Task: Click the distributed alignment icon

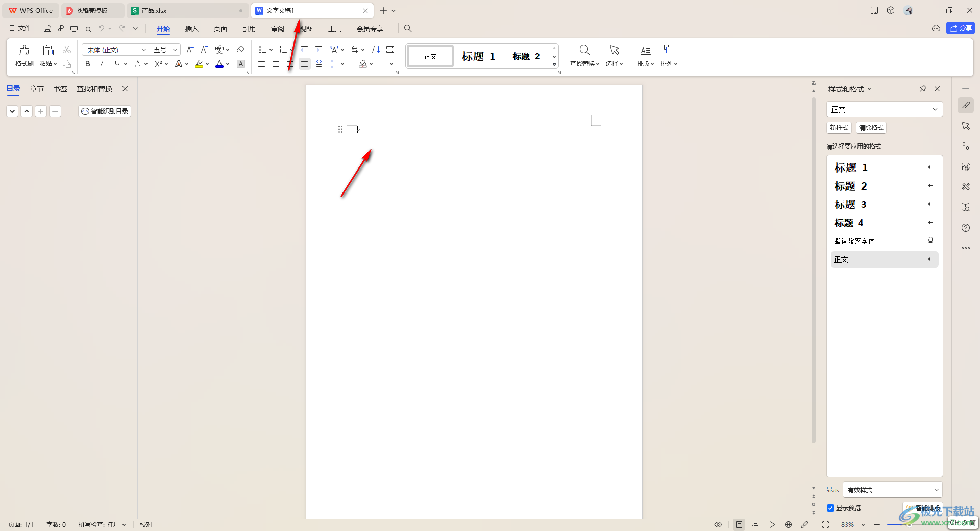Action: click(x=319, y=64)
